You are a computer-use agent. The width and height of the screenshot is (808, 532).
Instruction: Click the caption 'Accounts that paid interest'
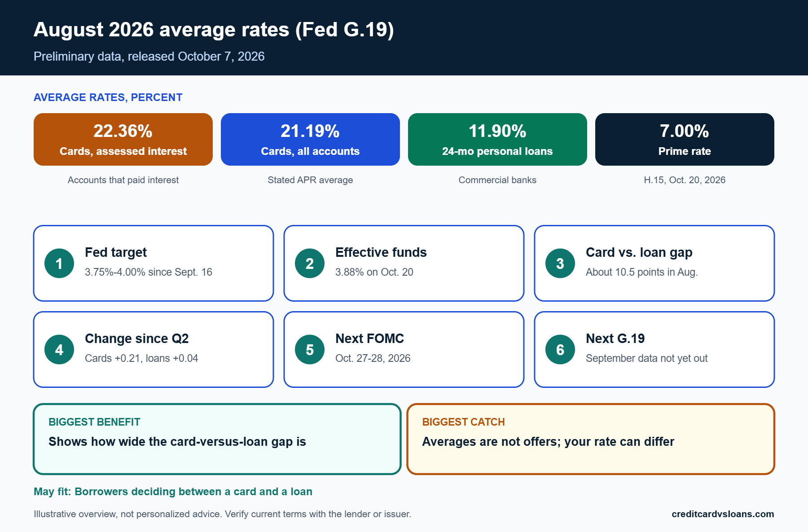pyautogui.click(x=123, y=180)
